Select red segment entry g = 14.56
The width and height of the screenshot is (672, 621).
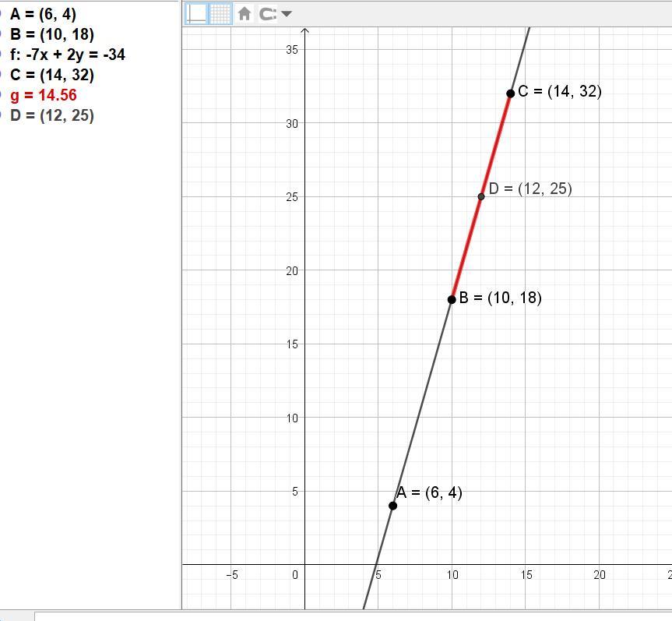(44, 95)
